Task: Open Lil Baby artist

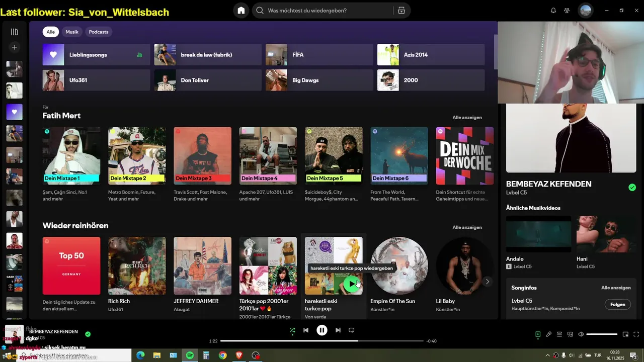Action: (465, 266)
